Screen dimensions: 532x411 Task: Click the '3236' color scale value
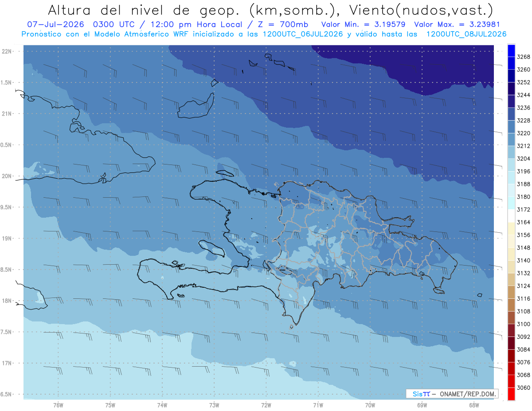coord(523,108)
